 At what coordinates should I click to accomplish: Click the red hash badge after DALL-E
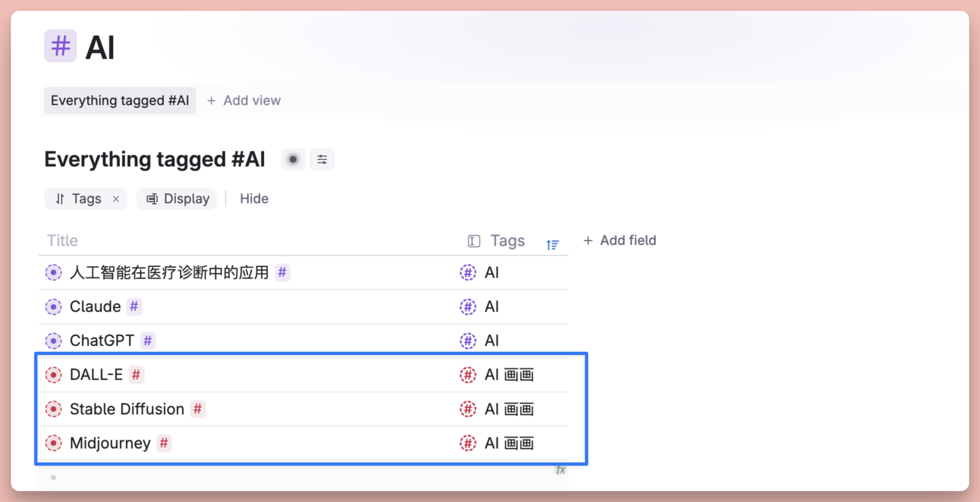(x=137, y=374)
